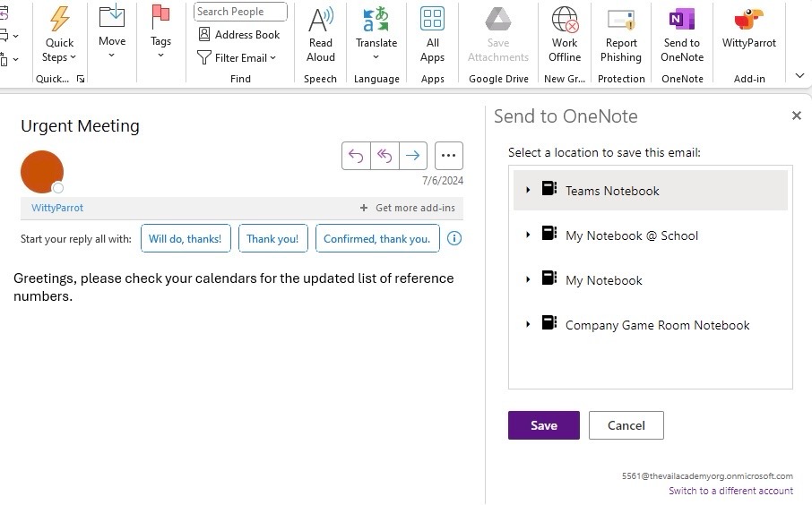Select Company Game Room Notebook
The width and height of the screenshot is (812, 505).
651,325
